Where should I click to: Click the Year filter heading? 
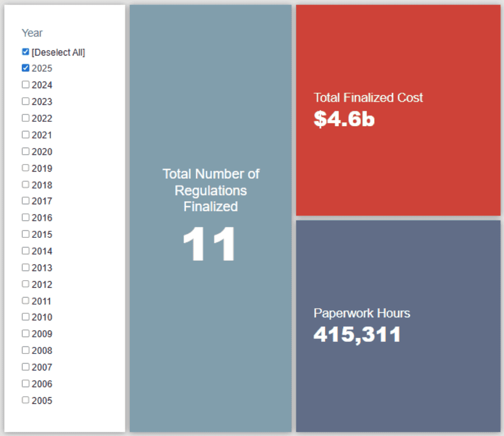tap(32, 33)
